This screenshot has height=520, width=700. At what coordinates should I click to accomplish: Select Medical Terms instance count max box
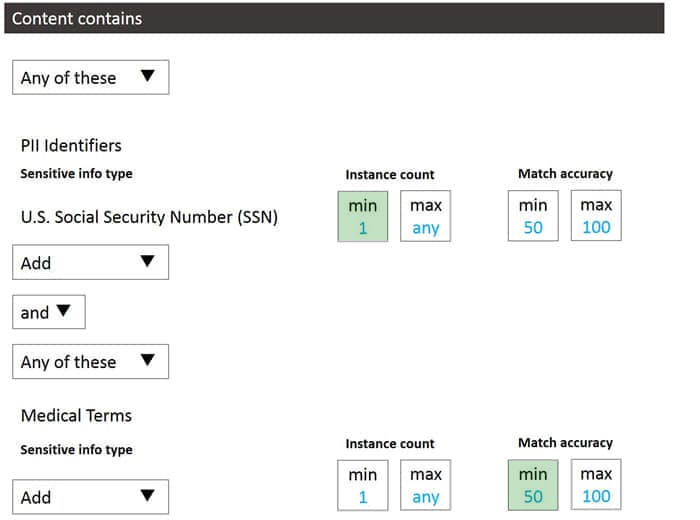tap(426, 485)
